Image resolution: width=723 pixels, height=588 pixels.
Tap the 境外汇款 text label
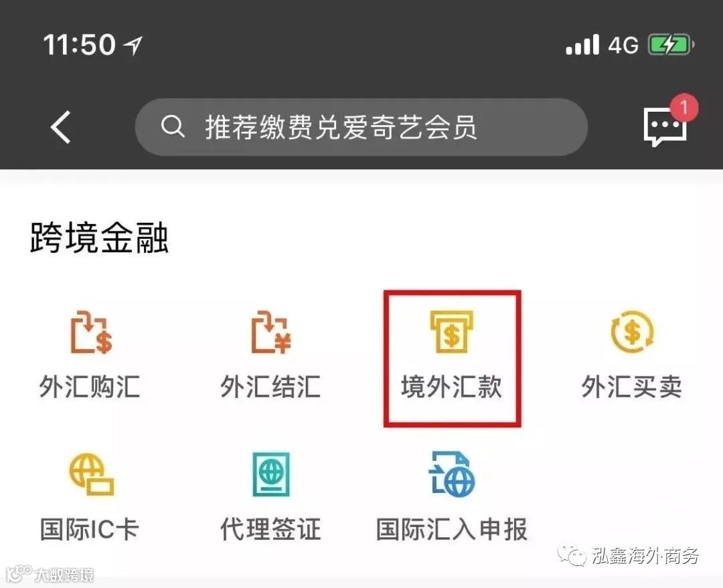click(x=451, y=387)
